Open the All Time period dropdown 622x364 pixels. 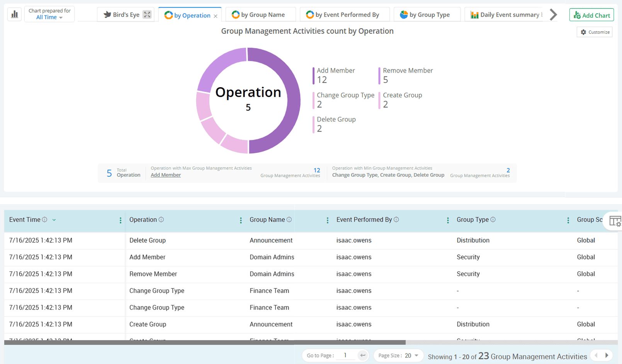coord(49,17)
